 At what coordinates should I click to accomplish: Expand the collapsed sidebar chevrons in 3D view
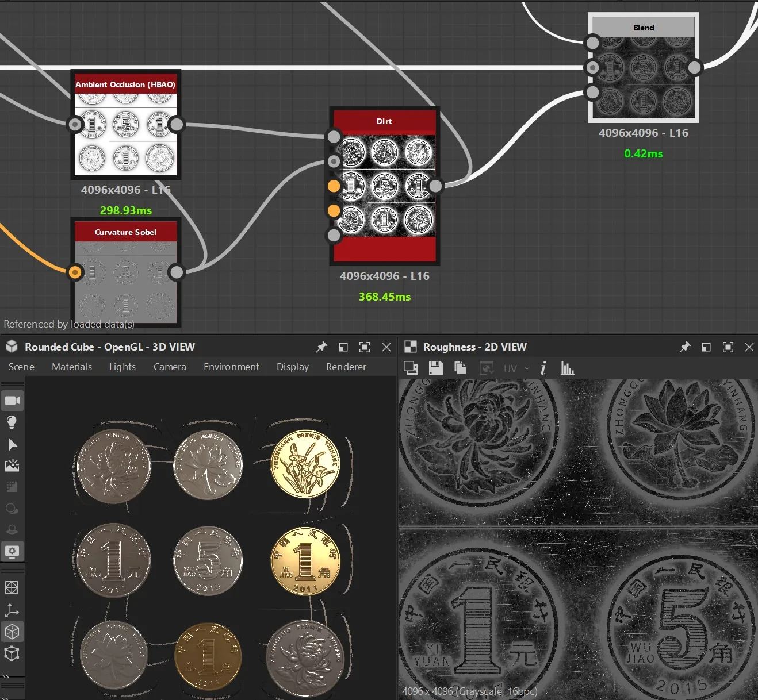click(x=5, y=676)
